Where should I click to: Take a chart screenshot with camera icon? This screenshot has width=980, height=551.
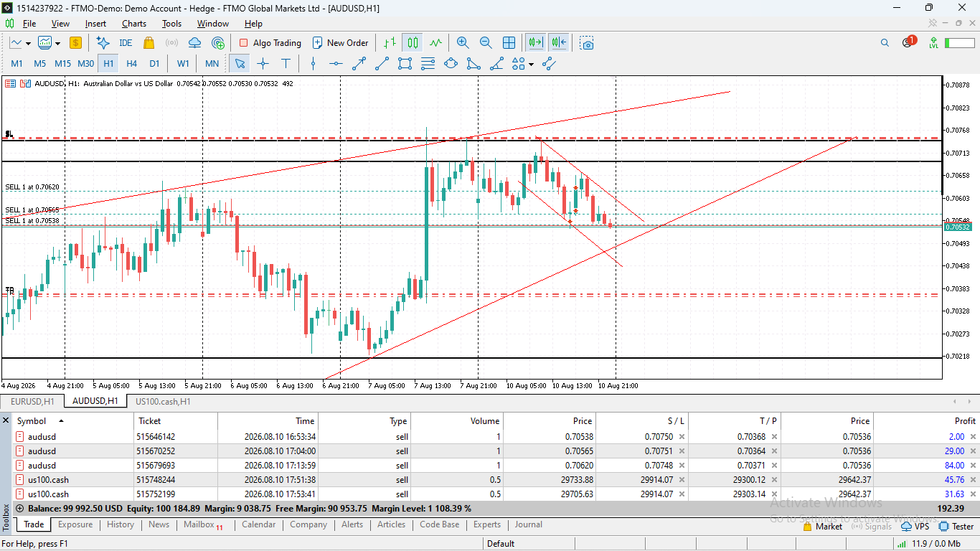(588, 43)
